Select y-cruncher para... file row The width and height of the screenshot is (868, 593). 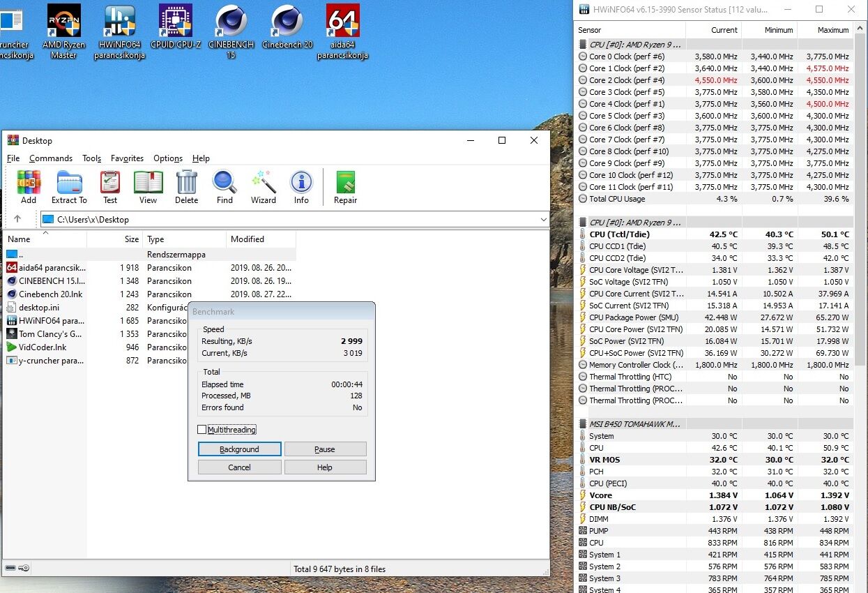[x=96, y=361]
